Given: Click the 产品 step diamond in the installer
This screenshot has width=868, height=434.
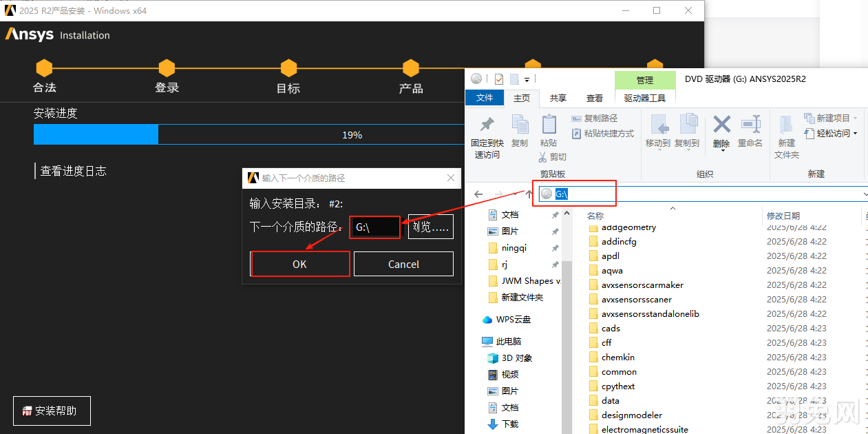Looking at the screenshot, I should (x=410, y=69).
